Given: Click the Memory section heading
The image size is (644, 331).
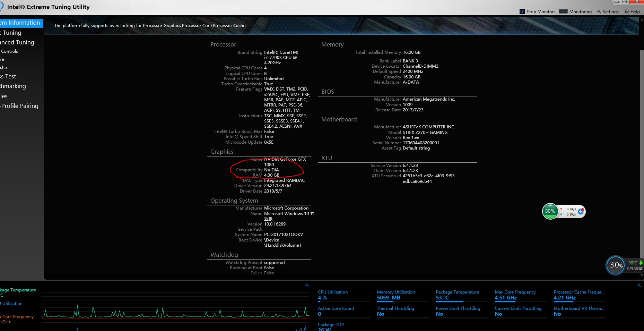Looking at the screenshot, I should click(332, 44).
